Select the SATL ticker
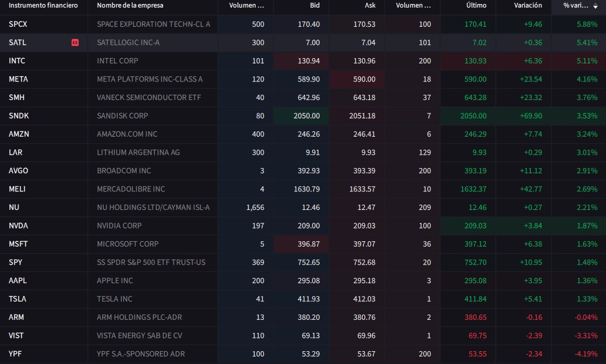The height and width of the screenshot is (364, 606). click(17, 42)
